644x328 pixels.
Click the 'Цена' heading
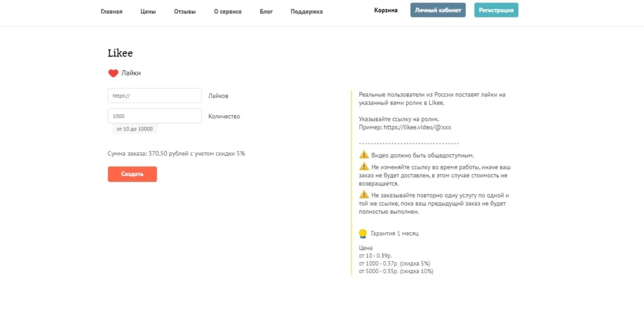pos(365,248)
